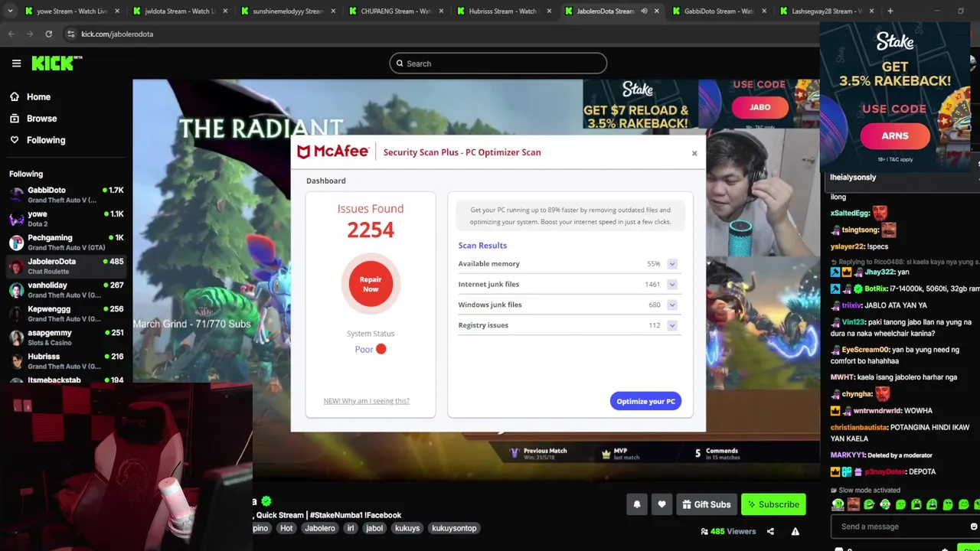Open Browse in sidebar
Viewport: 980px width, 551px height.
tap(32, 119)
